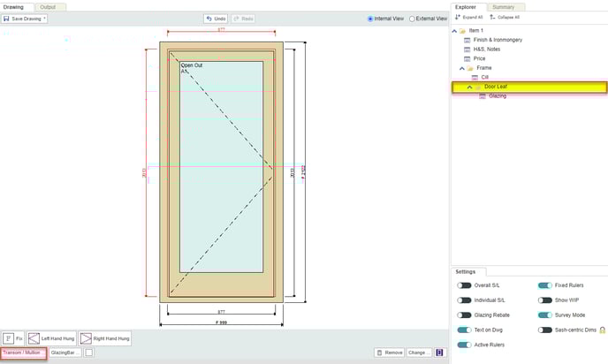The height and width of the screenshot is (364, 608).
Task: Click the Expand All icon
Action: [457, 17]
